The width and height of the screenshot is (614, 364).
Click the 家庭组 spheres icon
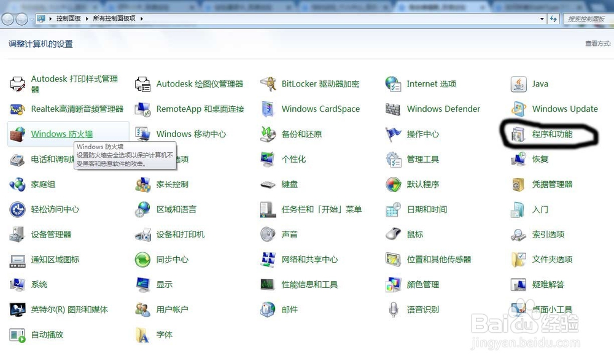point(17,184)
